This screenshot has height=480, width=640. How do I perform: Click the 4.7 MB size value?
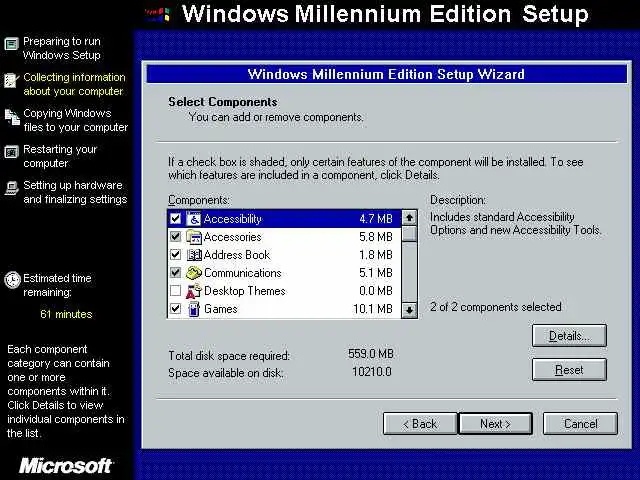pos(376,219)
